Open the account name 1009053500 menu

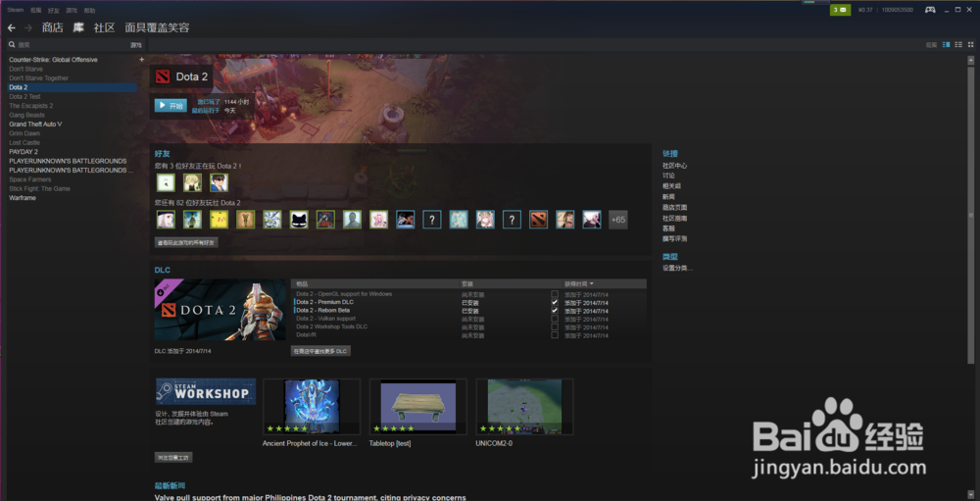coord(897,10)
